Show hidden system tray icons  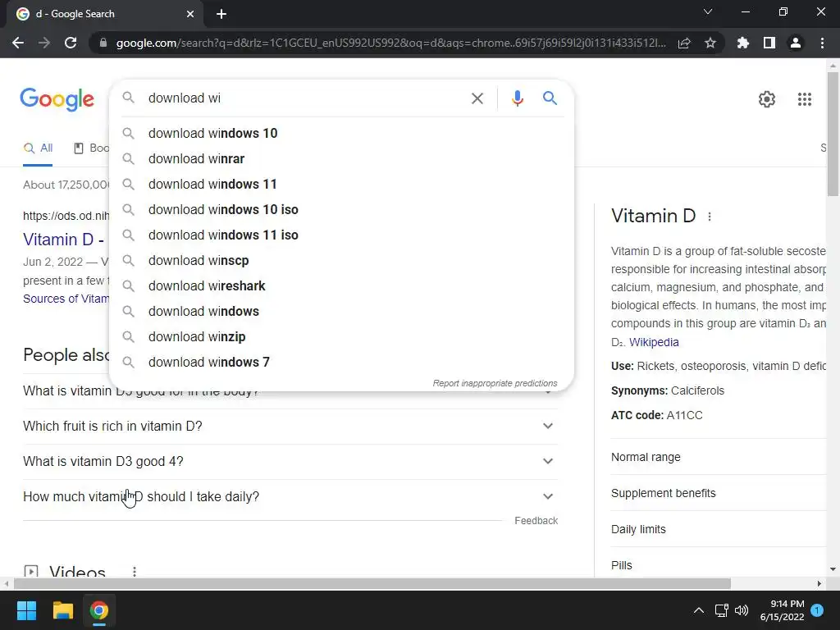click(699, 610)
